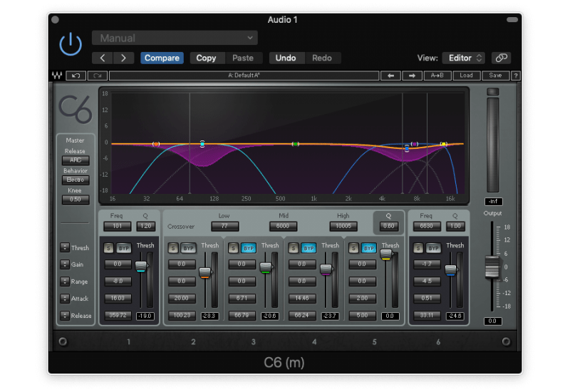The width and height of the screenshot is (570, 392).
Task: Bypass band 2 with its BYP button
Action: (x=188, y=248)
